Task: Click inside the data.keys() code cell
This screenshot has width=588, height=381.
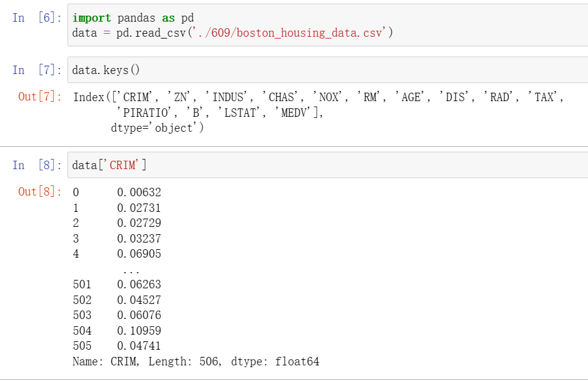Action: click(x=105, y=70)
